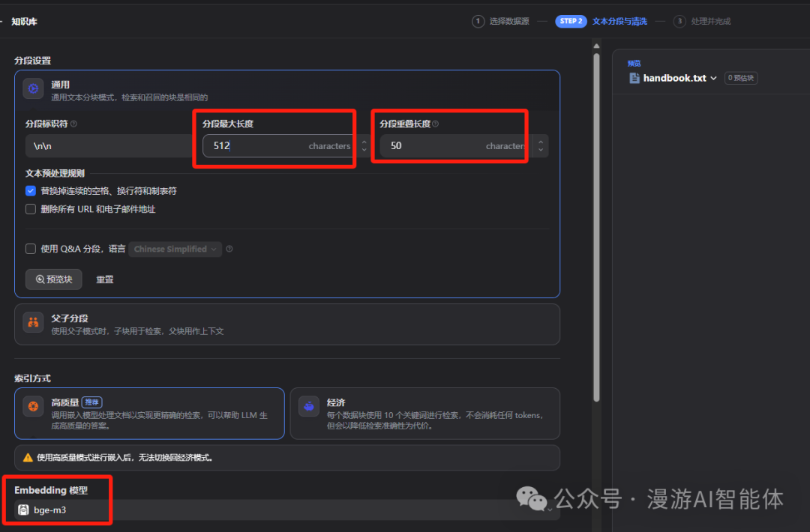The height and width of the screenshot is (532, 810).
Task: Click the 高质量 index method icon
Action: [33, 407]
